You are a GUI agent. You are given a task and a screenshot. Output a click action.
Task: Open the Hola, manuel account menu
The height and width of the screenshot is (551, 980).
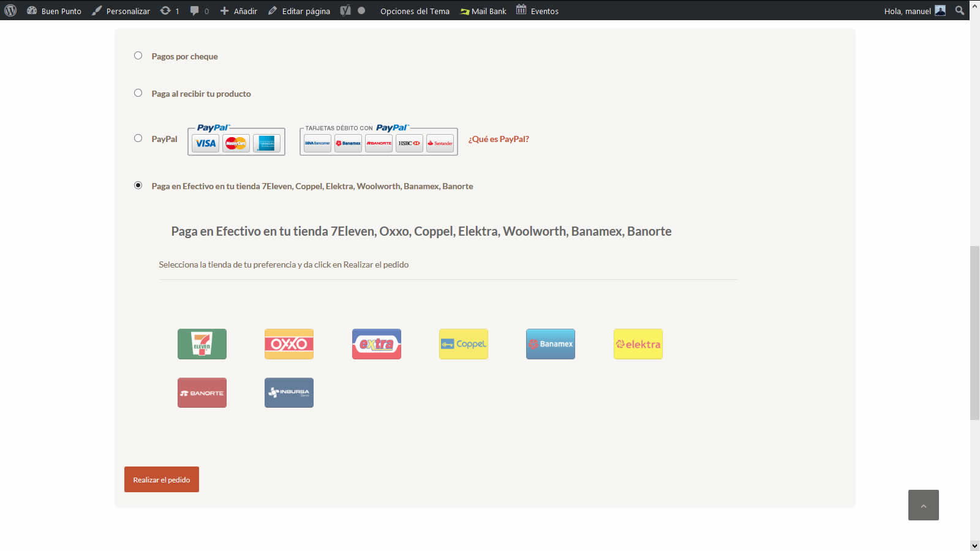pyautogui.click(x=914, y=10)
